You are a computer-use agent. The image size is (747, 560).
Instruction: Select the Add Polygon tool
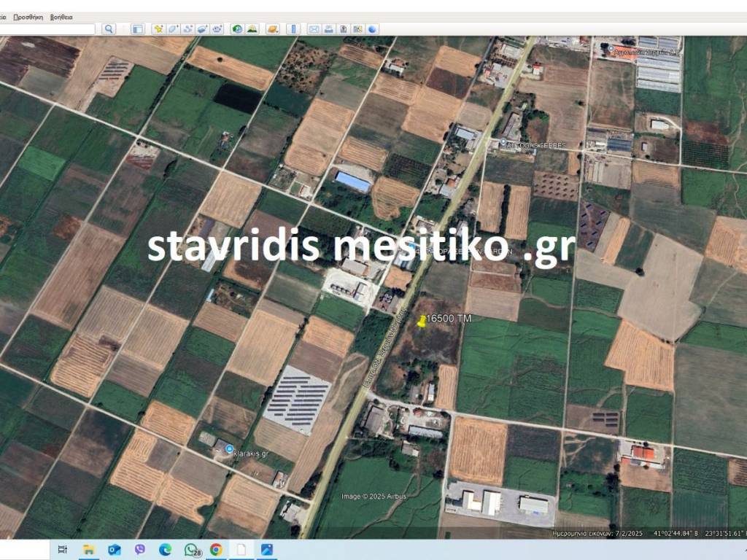click(x=173, y=29)
